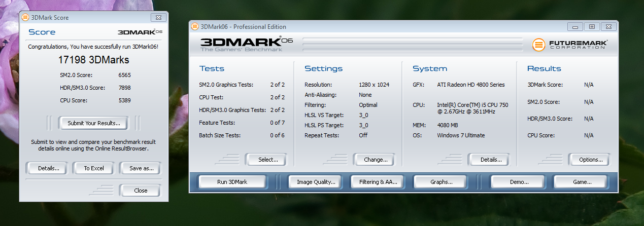Screen dimensions: 644x226
Task: Open Futuremark Corporation logo link
Action: click(569, 44)
